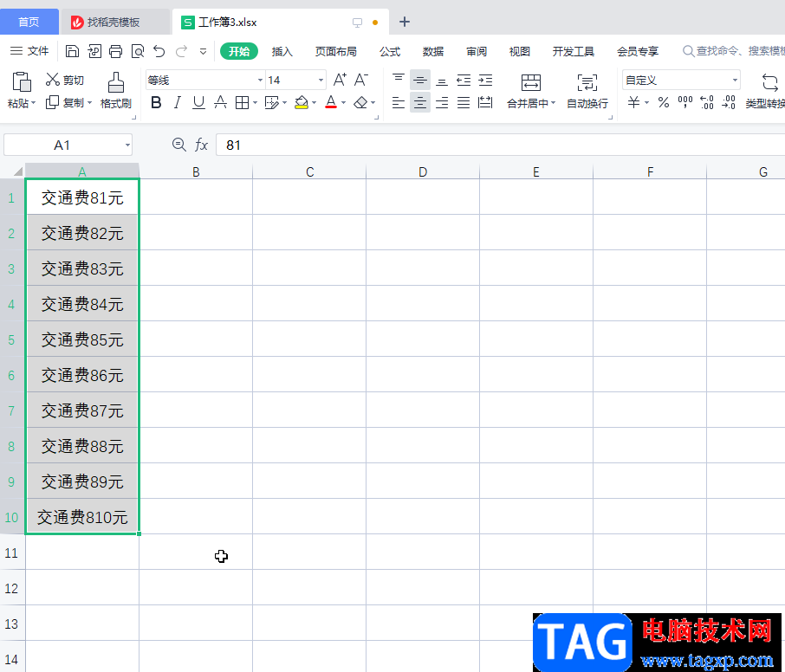Image resolution: width=785 pixels, height=672 pixels.
Task: Activate the Format Painter 格式刷
Action: click(x=115, y=91)
